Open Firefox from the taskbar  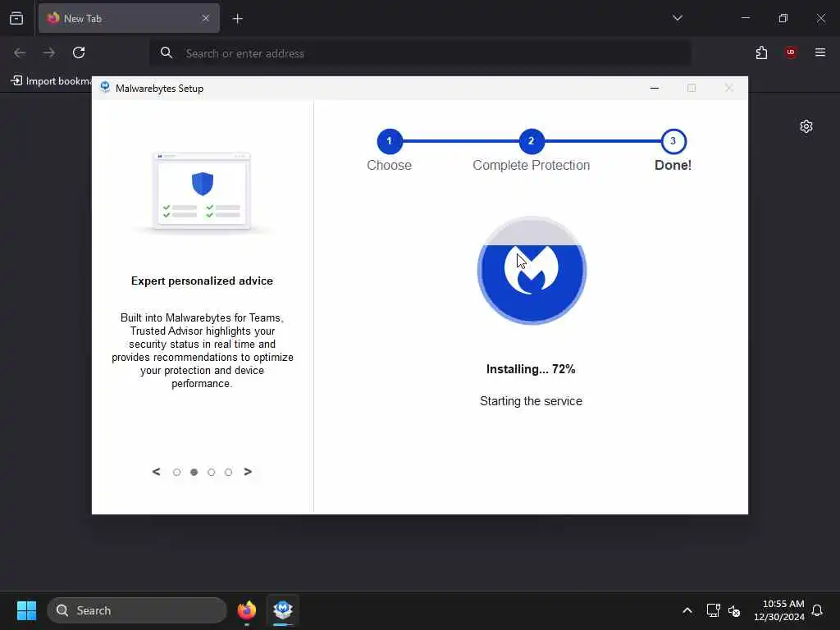point(247,610)
